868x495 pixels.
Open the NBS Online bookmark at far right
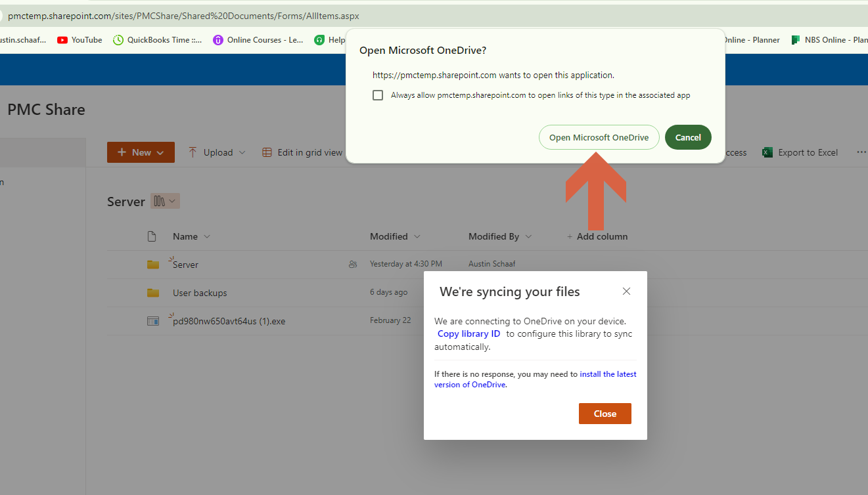pos(829,40)
